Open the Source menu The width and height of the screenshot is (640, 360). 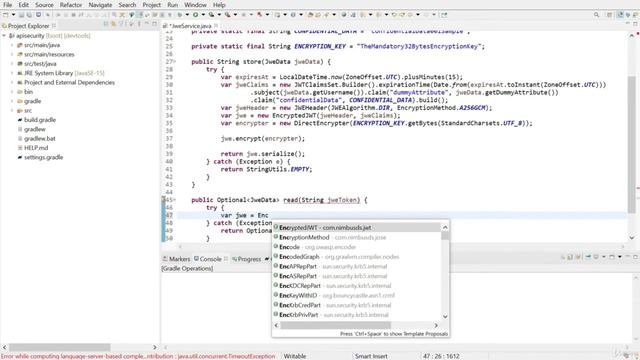(x=44, y=5)
